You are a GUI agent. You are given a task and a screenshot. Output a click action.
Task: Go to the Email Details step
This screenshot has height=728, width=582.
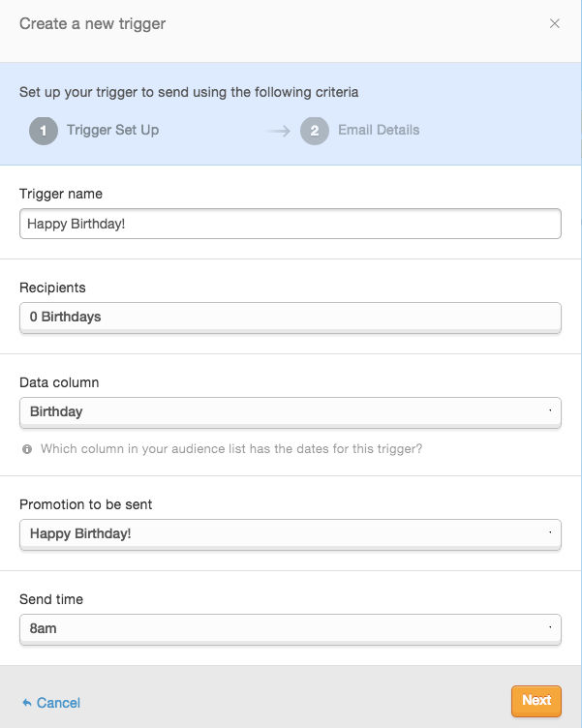point(379,130)
